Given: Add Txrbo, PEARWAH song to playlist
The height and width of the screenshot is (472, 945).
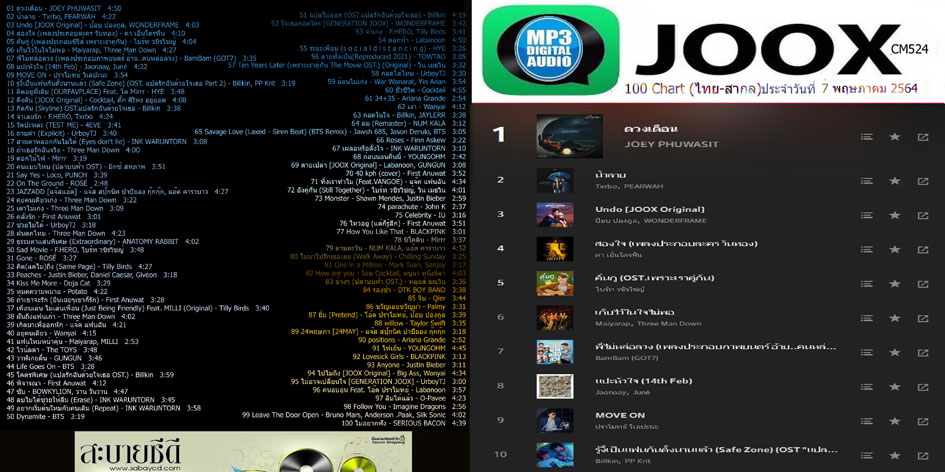Looking at the screenshot, I should click(x=867, y=180).
